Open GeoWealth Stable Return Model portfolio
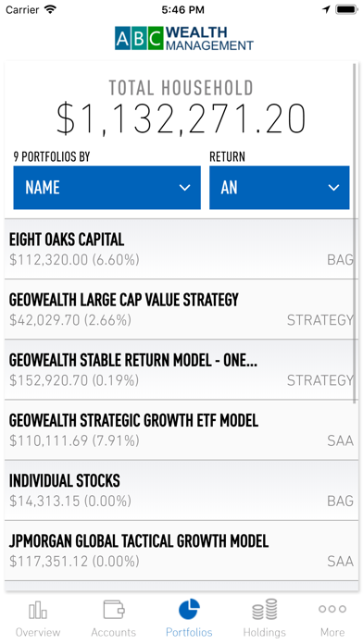363x644 pixels. (x=181, y=369)
